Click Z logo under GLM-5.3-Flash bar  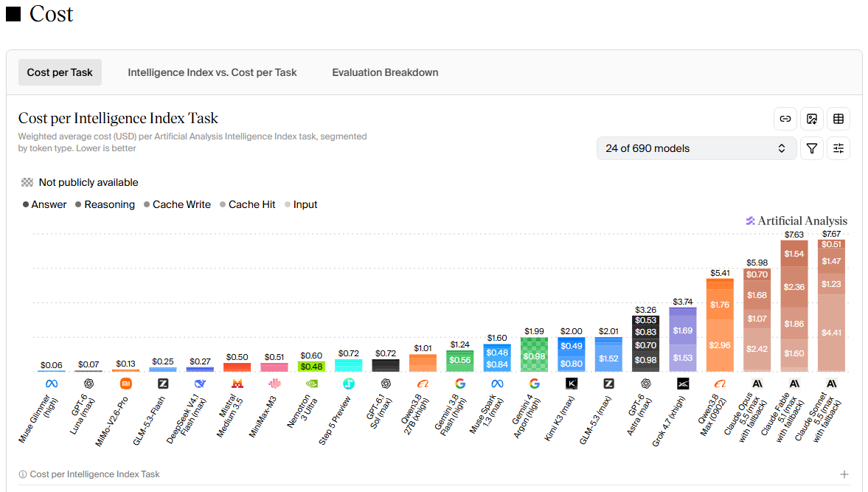point(163,384)
